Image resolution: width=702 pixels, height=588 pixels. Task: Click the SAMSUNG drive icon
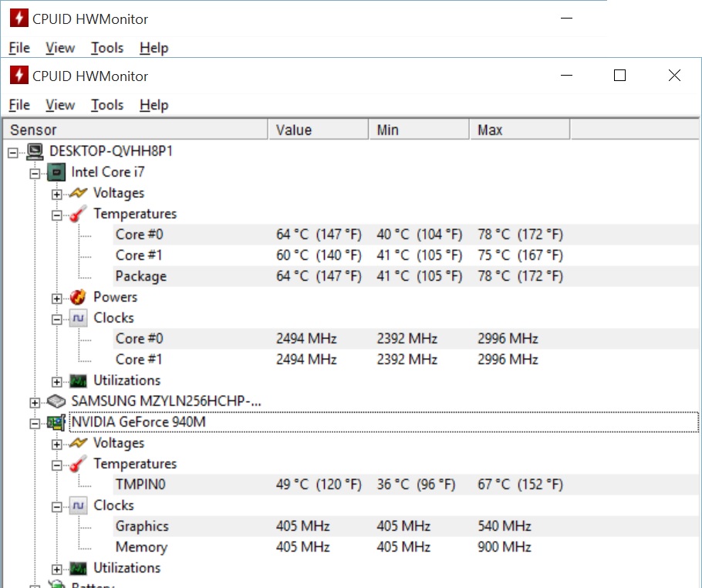point(56,401)
